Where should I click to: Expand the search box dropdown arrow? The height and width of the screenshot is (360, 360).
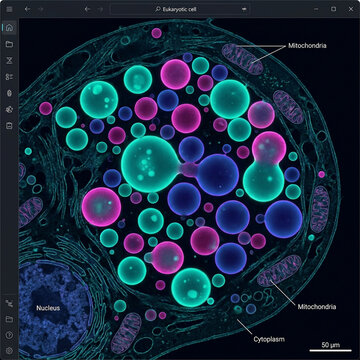245,9
